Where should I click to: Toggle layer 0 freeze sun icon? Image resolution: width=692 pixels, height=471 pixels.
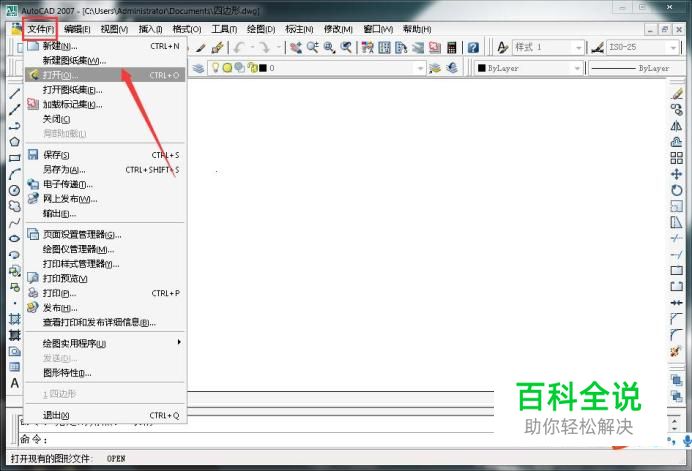pos(227,68)
